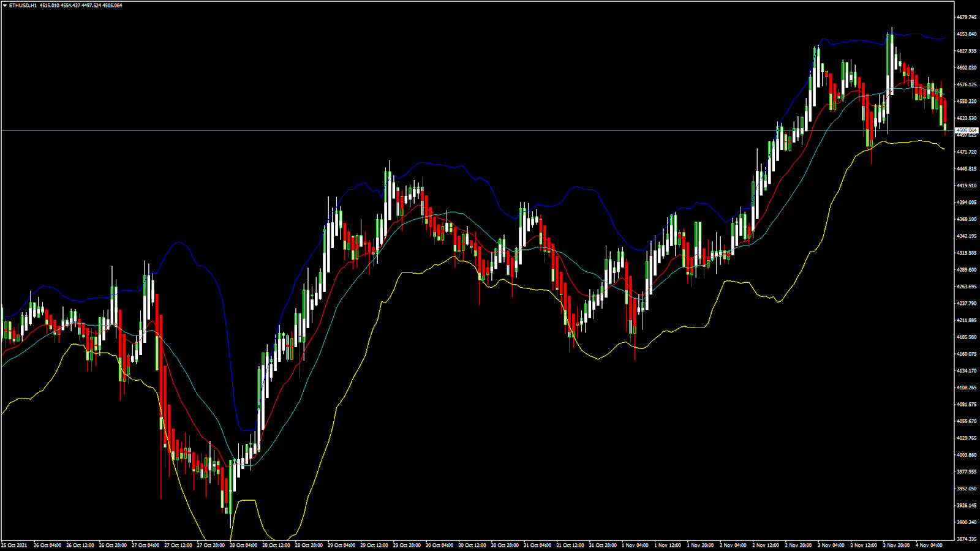The image size is (980, 551).
Task: Click the 29 Oct 20:00 time label
Action: [x=407, y=545]
